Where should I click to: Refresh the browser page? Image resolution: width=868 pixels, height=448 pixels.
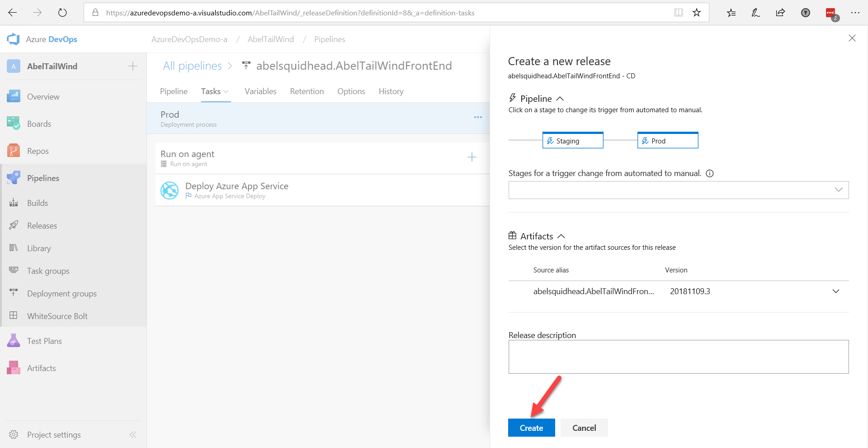pyautogui.click(x=62, y=13)
